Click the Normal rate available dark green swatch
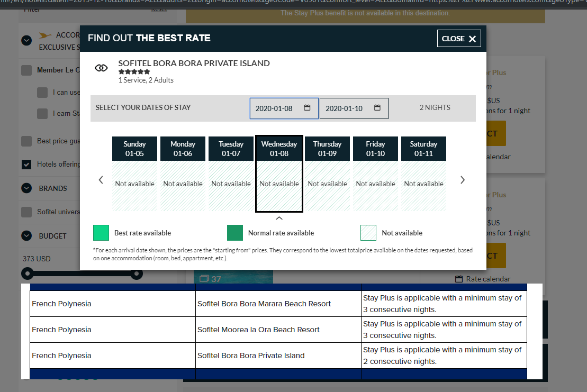Image resolution: width=587 pixels, height=392 pixels. [234, 233]
